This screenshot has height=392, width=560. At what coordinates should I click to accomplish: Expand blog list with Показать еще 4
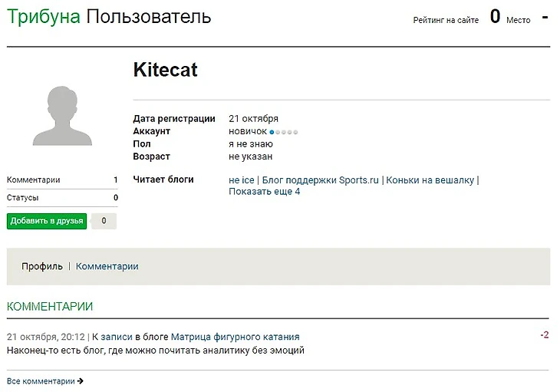(264, 191)
